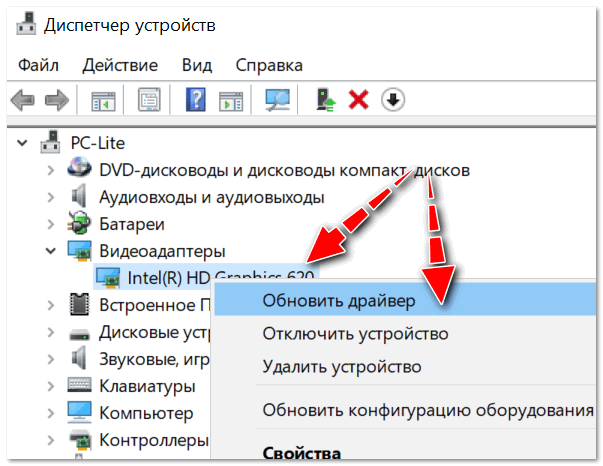Open the Действие menu
The image size is (603, 466).
(120, 65)
